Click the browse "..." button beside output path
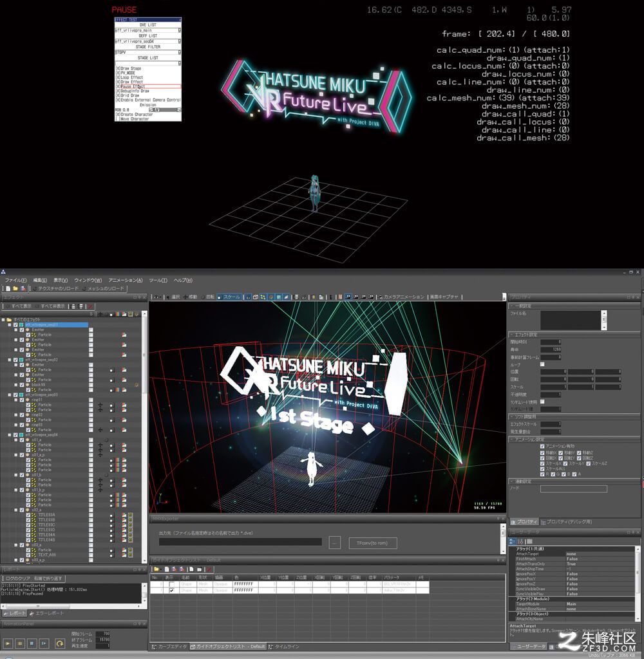This screenshot has height=659, width=644. 334,543
